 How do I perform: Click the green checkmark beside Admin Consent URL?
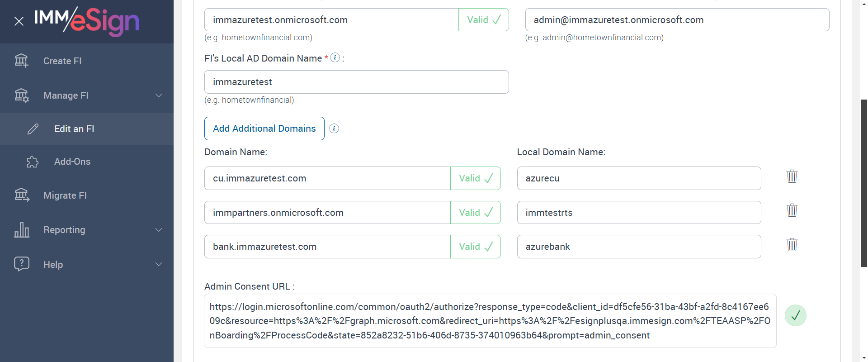pyautogui.click(x=795, y=315)
